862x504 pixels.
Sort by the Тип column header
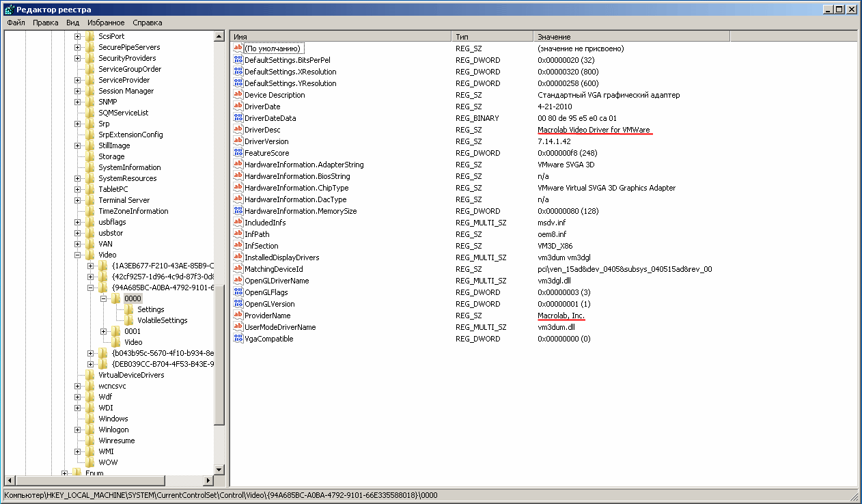[492, 36]
